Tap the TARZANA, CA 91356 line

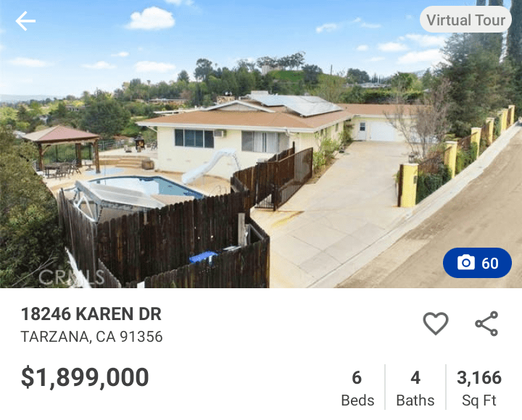[x=91, y=337]
